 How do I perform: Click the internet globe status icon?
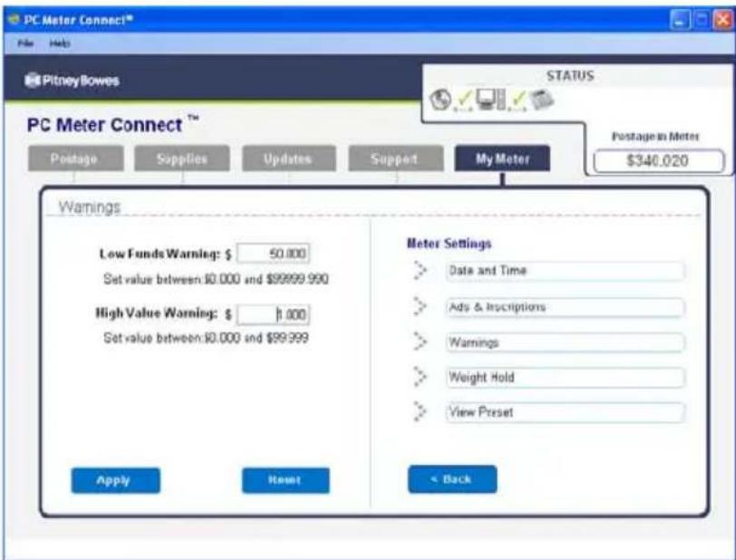[441, 100]
